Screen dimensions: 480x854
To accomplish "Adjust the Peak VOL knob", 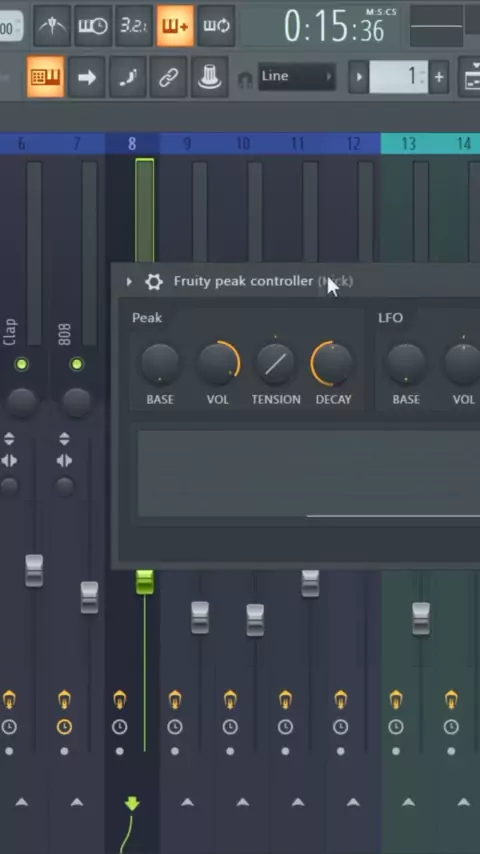I will (218, 363).
